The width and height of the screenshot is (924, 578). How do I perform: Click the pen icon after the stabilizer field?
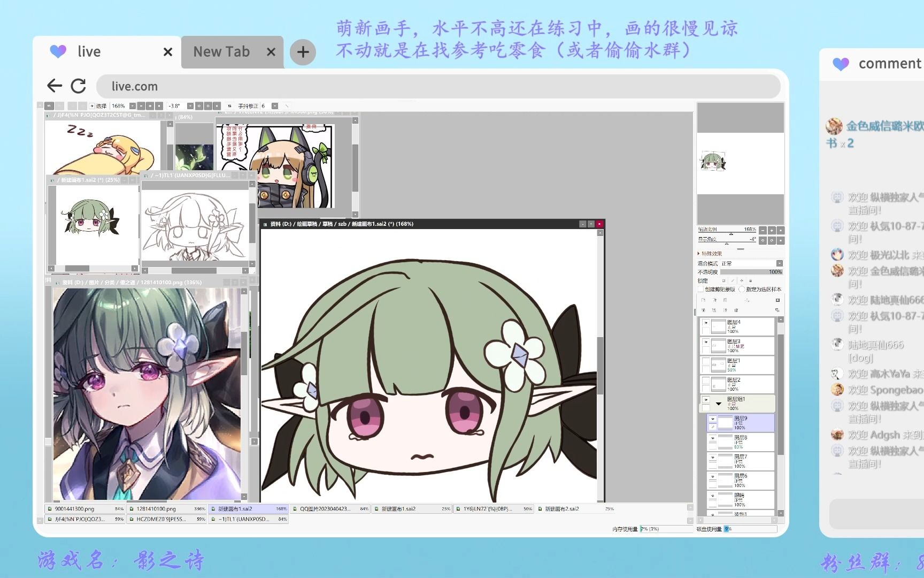pyautogui.click(x=287, y=106)
